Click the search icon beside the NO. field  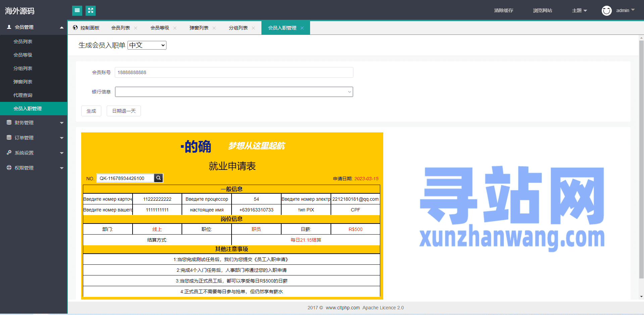(158, 178)
